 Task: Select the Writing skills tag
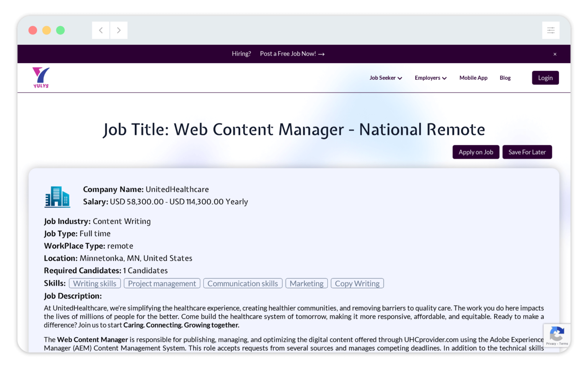[x=95, y=283]
